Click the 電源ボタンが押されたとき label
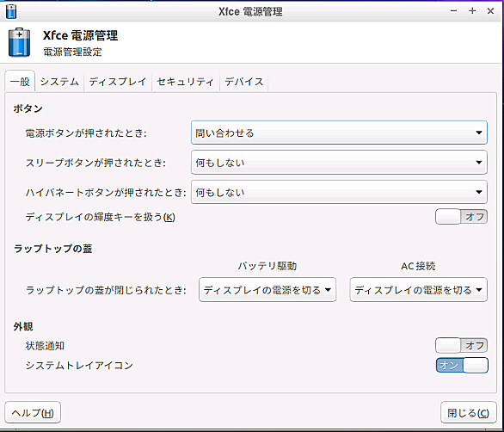The image size is (504, 432). (x=86, y=133)
